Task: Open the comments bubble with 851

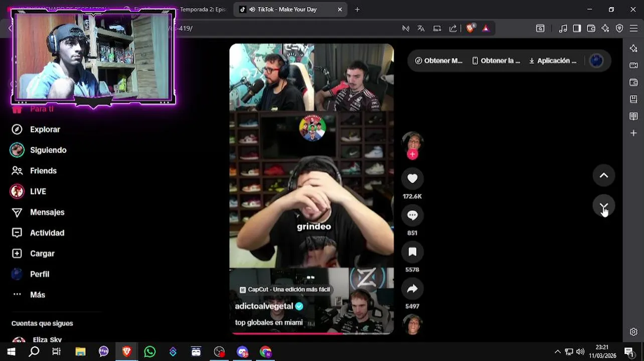Action: (x=412, y=215)
